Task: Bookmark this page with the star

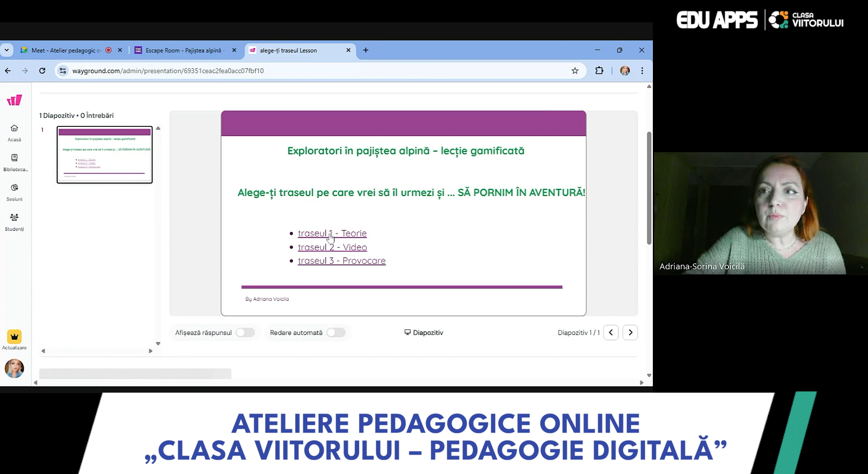Action: (575, 71)
